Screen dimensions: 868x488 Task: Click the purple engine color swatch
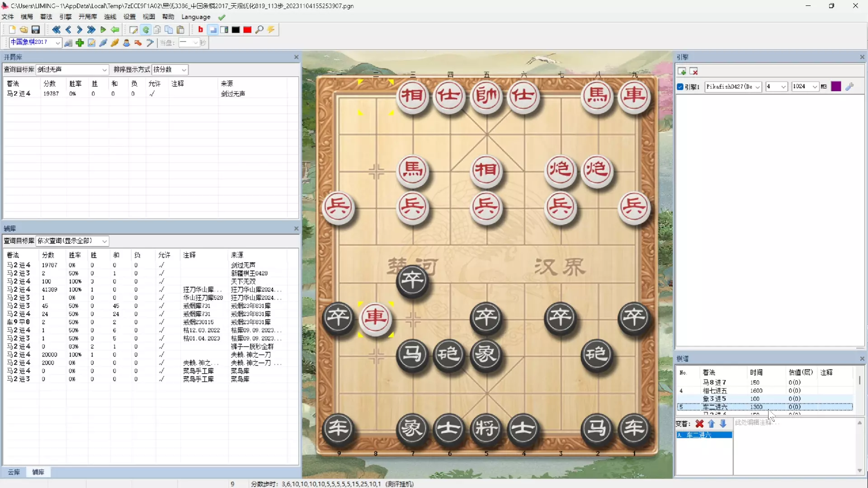click(836, 87)
